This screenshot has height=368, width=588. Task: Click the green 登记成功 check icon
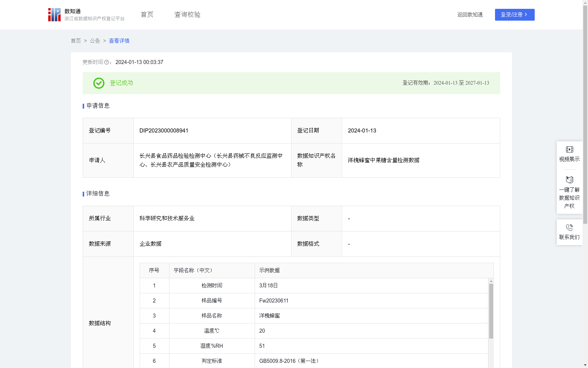click(x=99, y=83)
